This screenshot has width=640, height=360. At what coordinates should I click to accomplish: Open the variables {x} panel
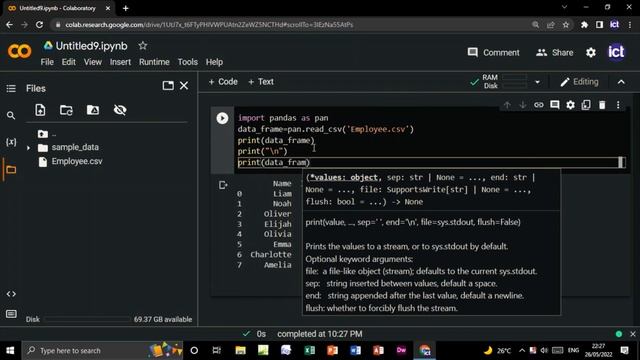pos(11,142)
